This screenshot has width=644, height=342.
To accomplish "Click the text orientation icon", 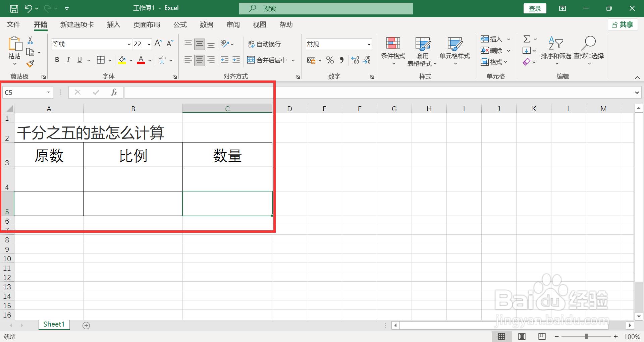I will pyautogui.click(x=225, y=44).
